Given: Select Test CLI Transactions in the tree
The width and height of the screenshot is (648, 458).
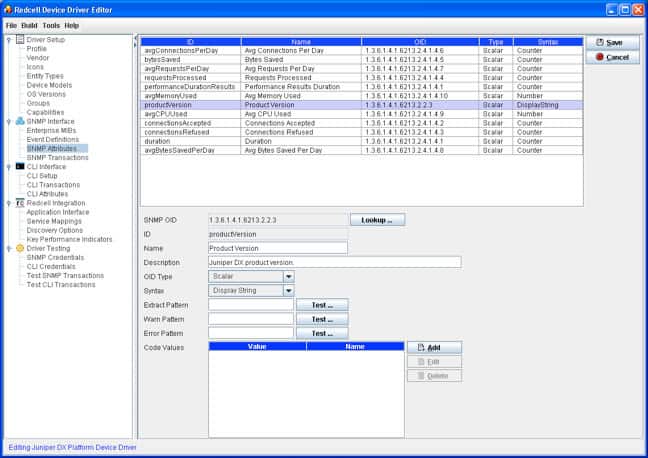Looking at the screenshot, I should tap(61, 285).
